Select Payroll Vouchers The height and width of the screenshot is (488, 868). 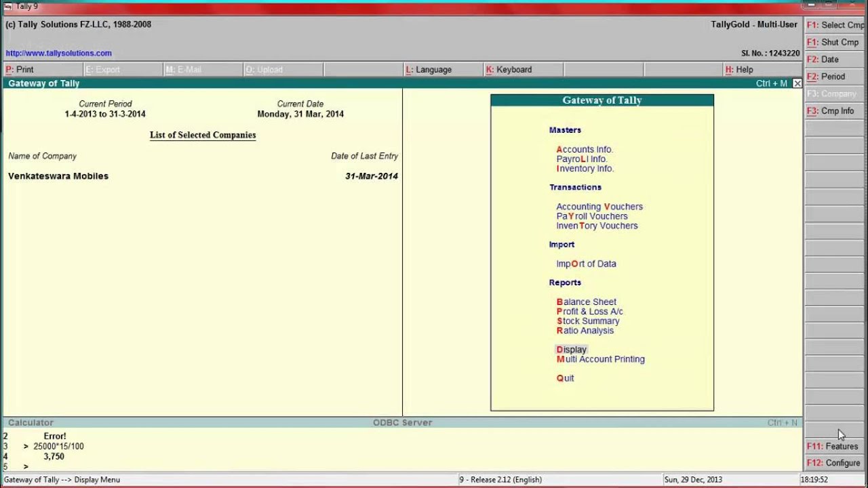tap(592, 216)
